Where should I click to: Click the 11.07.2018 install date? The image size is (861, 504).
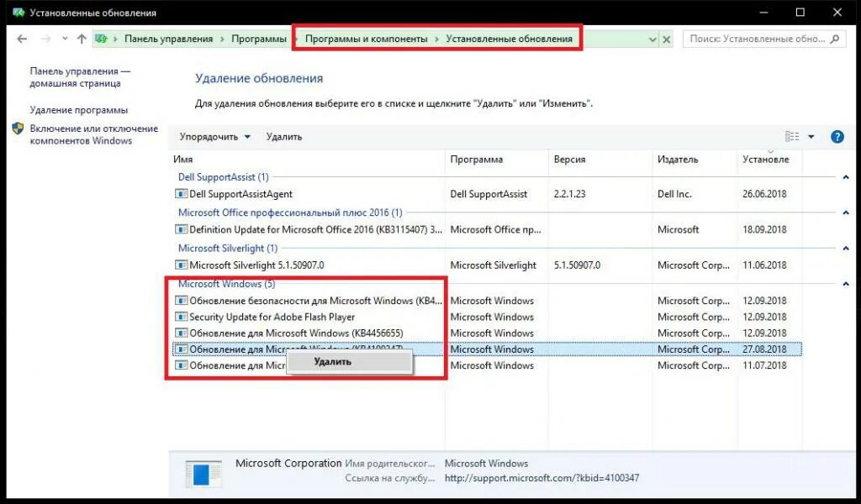tap(764, 365)
